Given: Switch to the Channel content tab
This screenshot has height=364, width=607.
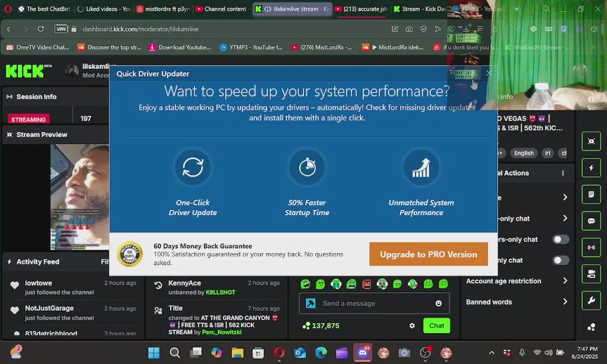Looking at the screenshot, I should [x=222, y=9].
